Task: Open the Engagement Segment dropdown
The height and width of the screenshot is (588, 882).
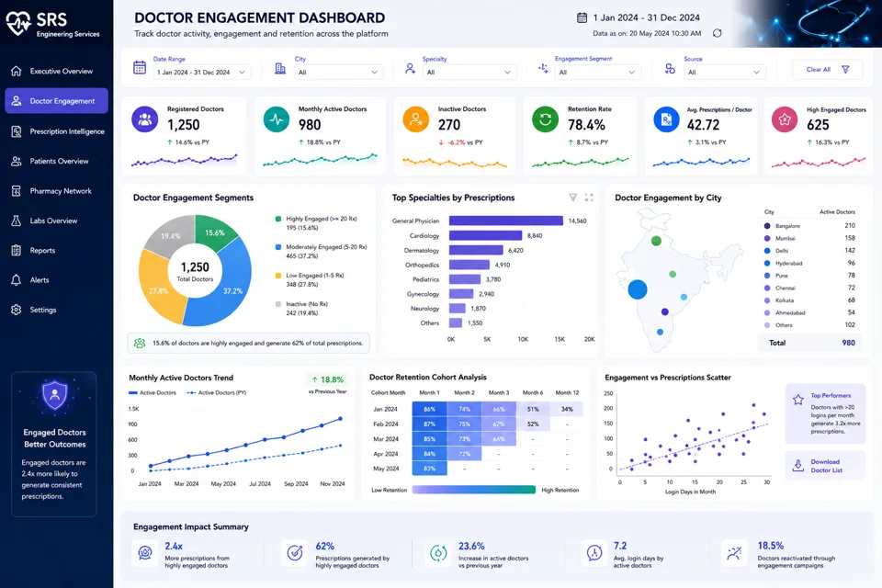Action: tap(597, 72)
